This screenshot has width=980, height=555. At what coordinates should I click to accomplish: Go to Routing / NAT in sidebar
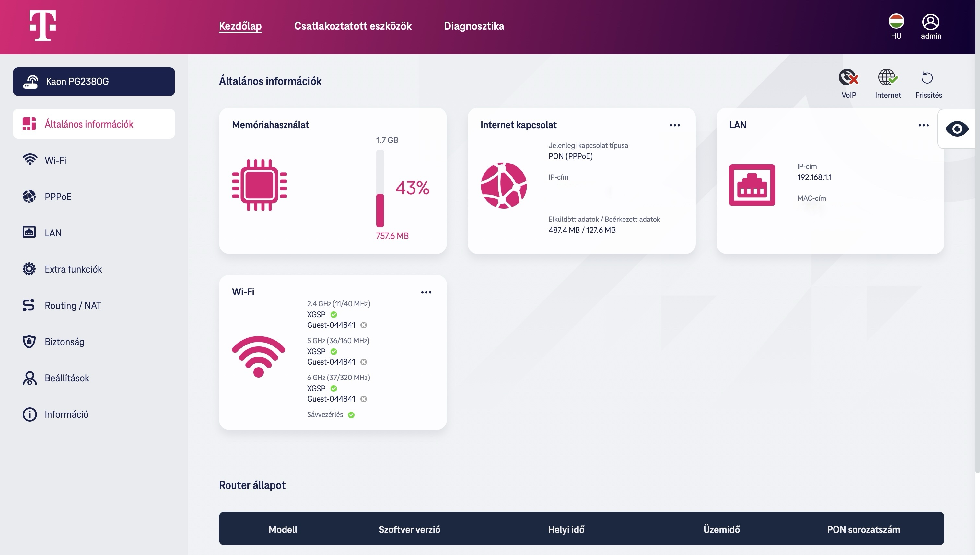(73, 305)
